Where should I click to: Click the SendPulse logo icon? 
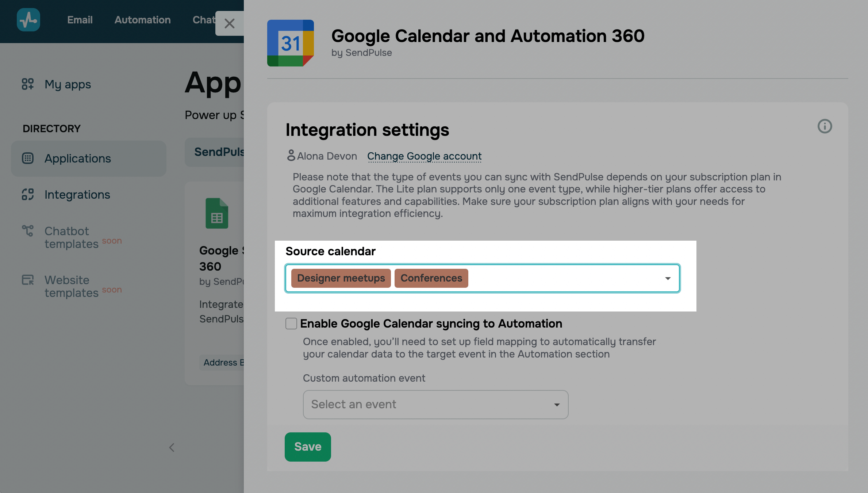(28, 20)
